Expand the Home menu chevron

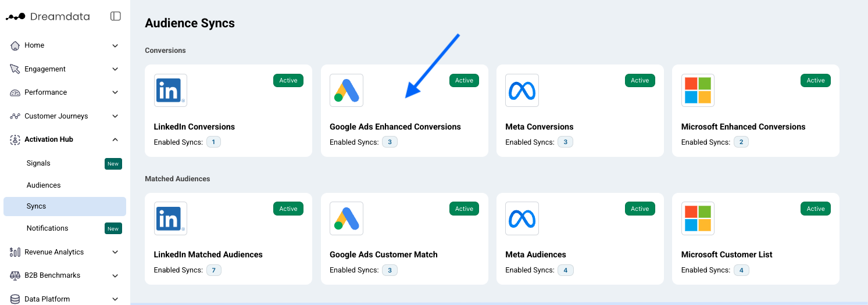[115, 45]
